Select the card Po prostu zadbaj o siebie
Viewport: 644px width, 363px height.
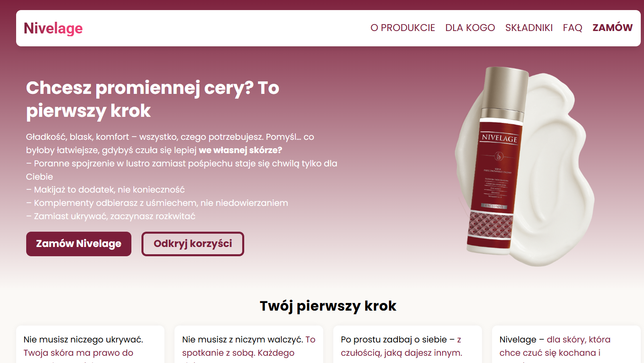407,344
